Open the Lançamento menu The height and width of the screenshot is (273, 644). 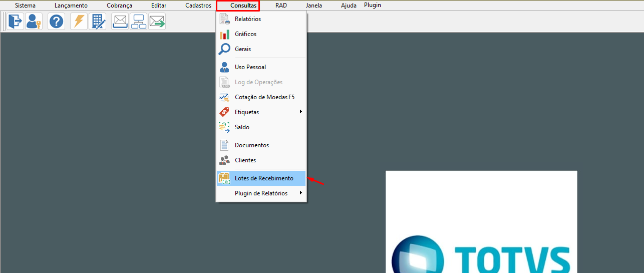coord(71,6)
